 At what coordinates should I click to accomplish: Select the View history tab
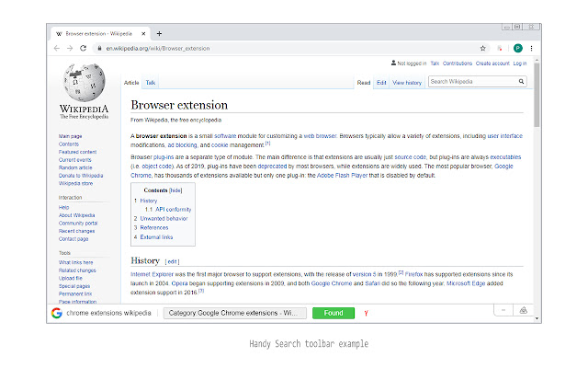407,83
